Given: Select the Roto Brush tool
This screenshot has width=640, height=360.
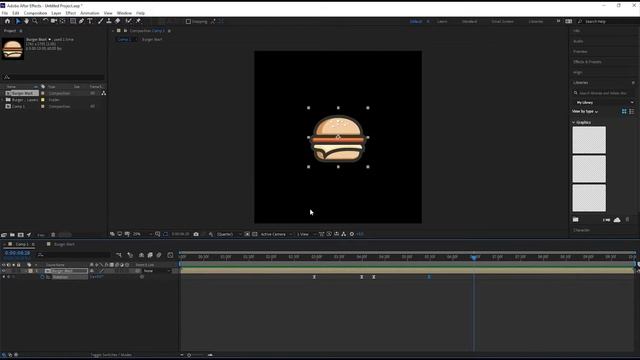Looking at the screenshot, I should (x=129, y=21).
